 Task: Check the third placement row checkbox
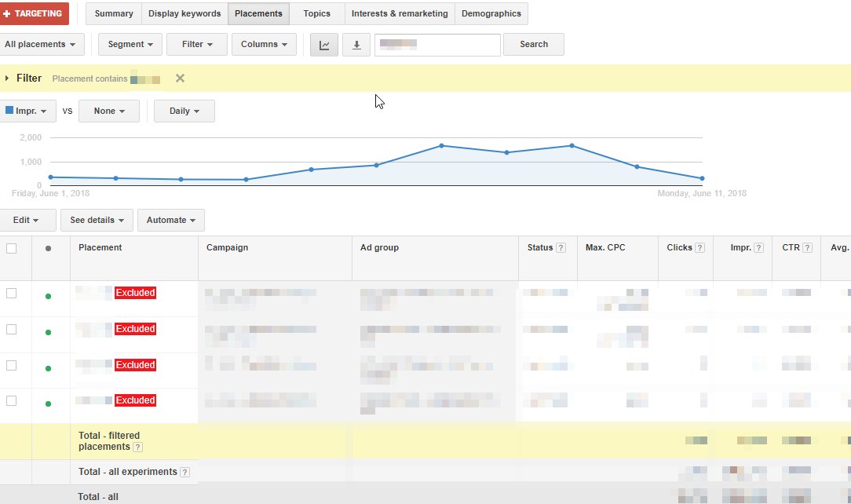click(x=12, y=366)
